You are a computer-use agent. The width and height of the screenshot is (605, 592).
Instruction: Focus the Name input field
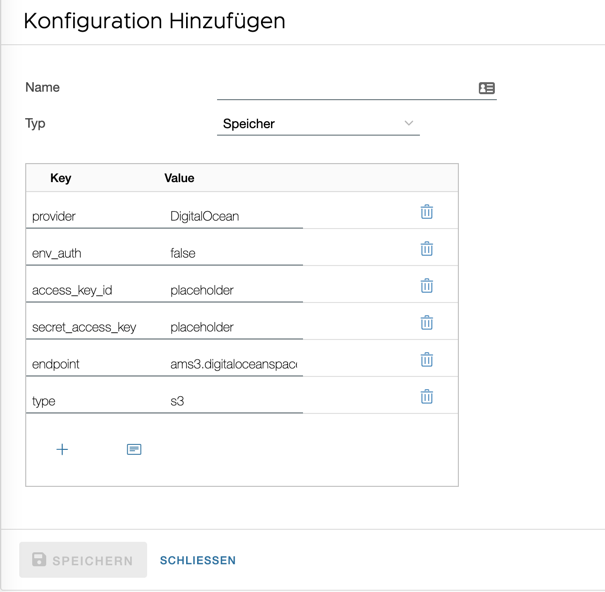345,88
